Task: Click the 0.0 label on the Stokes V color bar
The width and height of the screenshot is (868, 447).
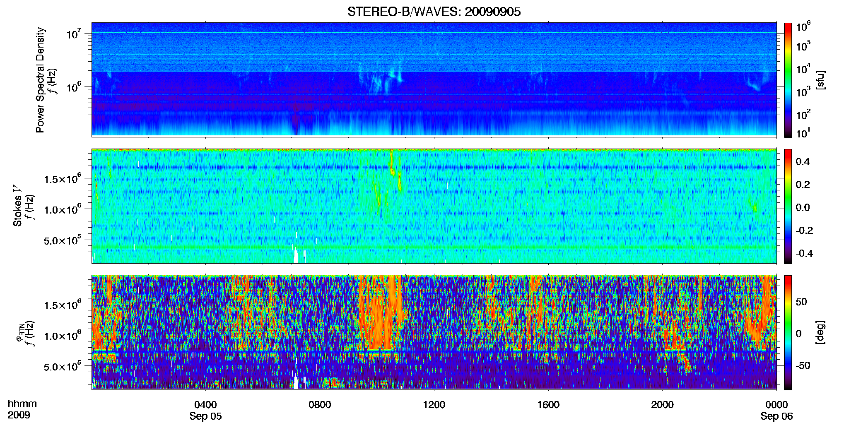Action: [803, 207]
